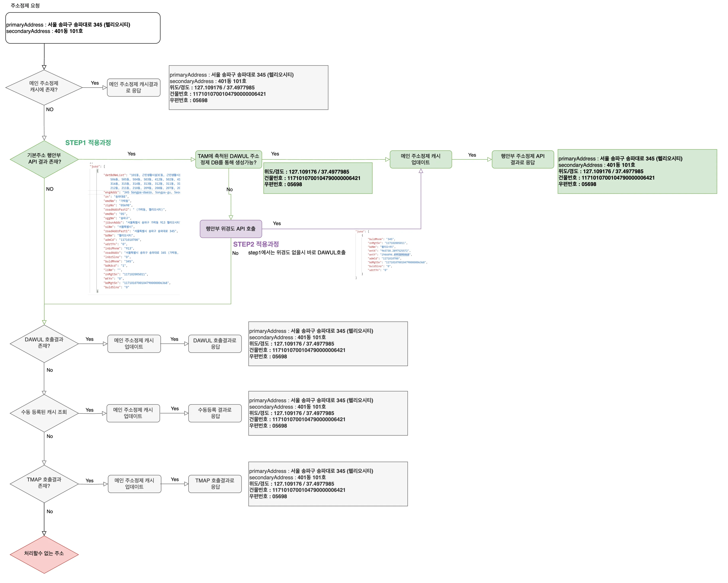Image resolution: width=728 pixels, height=583 pixels.
Task: Select the '수동 등록된 캐시 조회' diamond
Action: coord(44,413)
